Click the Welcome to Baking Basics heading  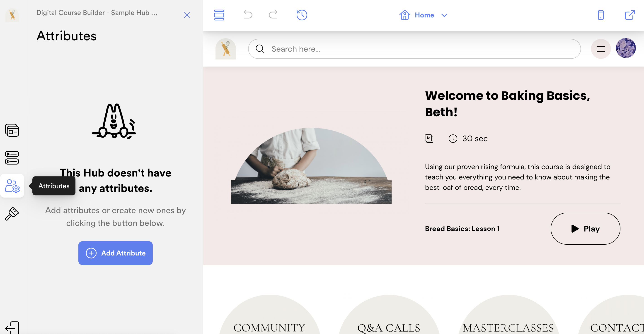point(507,104)
